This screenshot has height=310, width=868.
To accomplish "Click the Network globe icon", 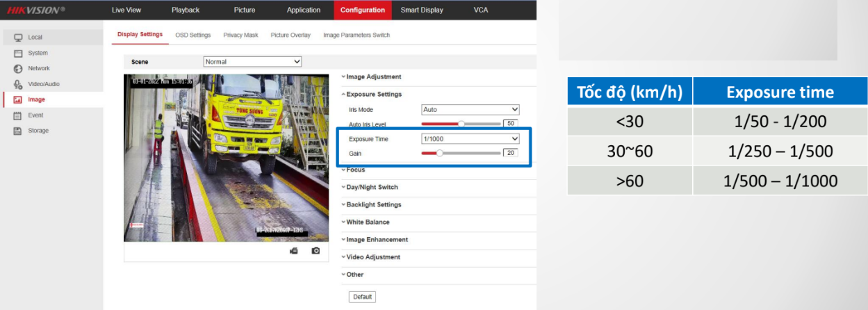I will coord(19,69).
